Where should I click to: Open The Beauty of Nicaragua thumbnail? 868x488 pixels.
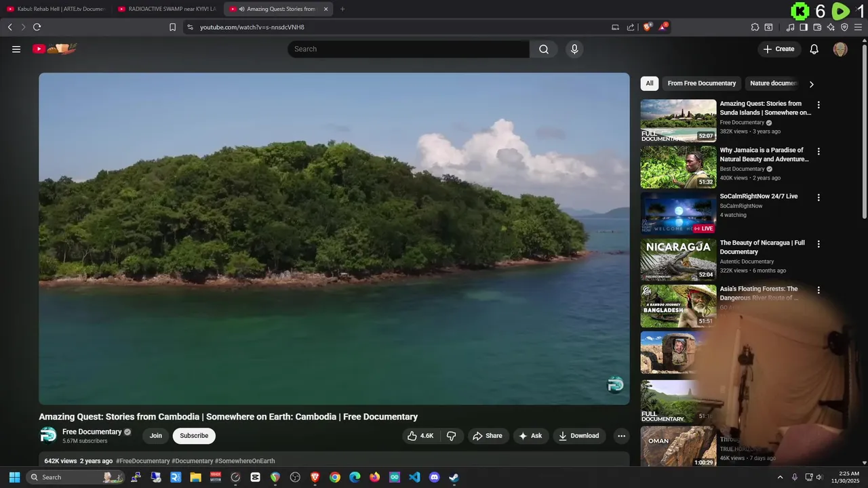coord(678,260)
